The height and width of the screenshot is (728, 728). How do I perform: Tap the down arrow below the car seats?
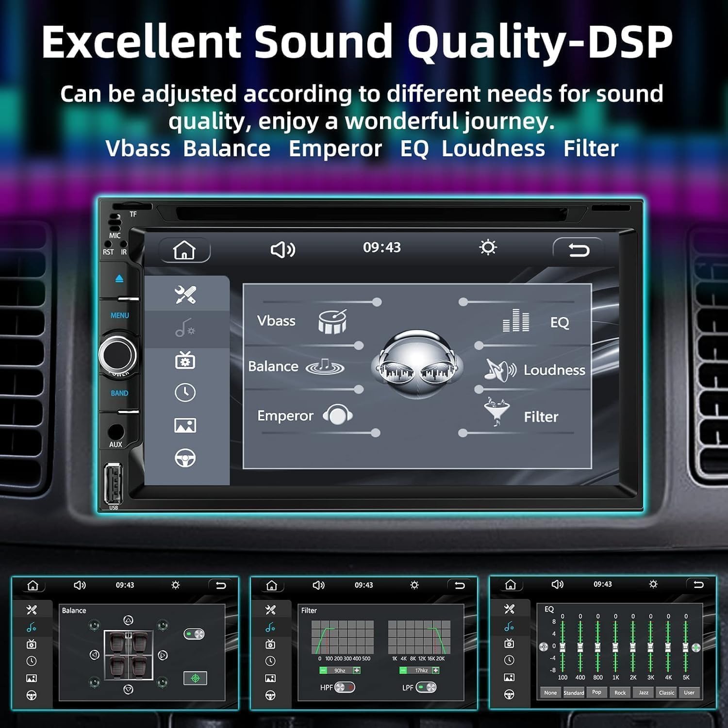point(128,689)
